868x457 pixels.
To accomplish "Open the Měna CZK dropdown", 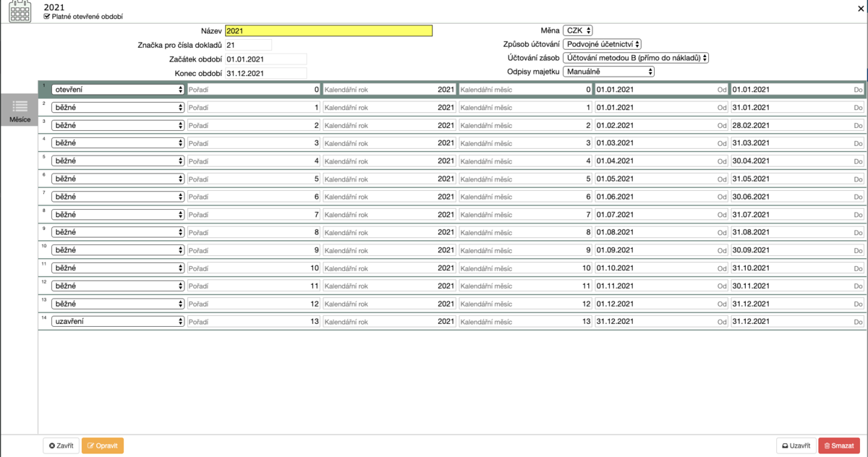I will tap(579, 30).
